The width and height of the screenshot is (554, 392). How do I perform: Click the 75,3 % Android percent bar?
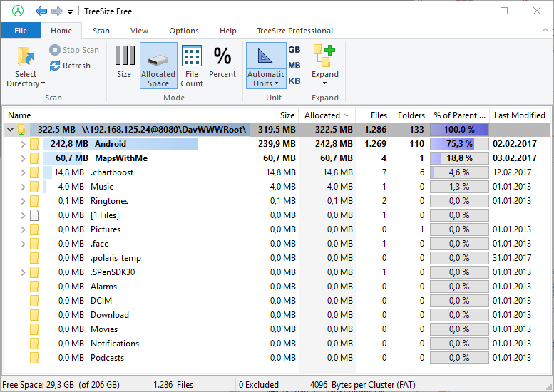point(459,144)
